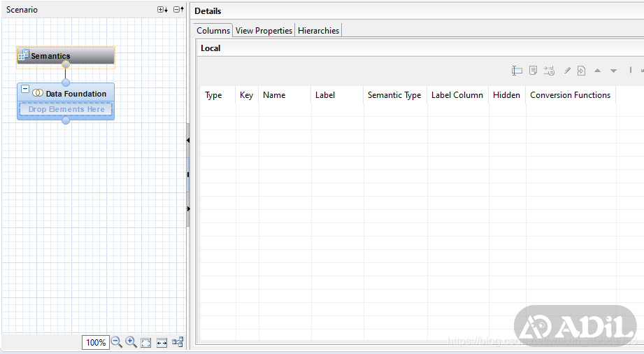
Task: Fit scenario diagram to window
Action: coord(146,343)
